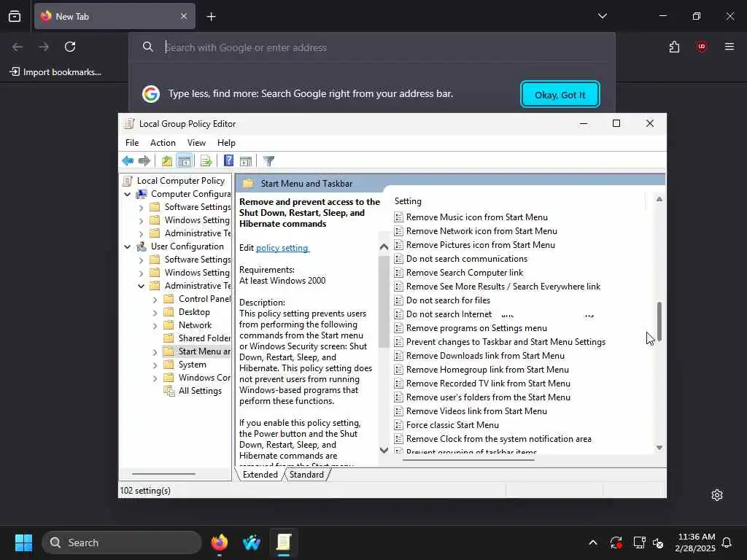Close the New Tab tab
This screenshot has height=560, width=747.
[184, 17]
